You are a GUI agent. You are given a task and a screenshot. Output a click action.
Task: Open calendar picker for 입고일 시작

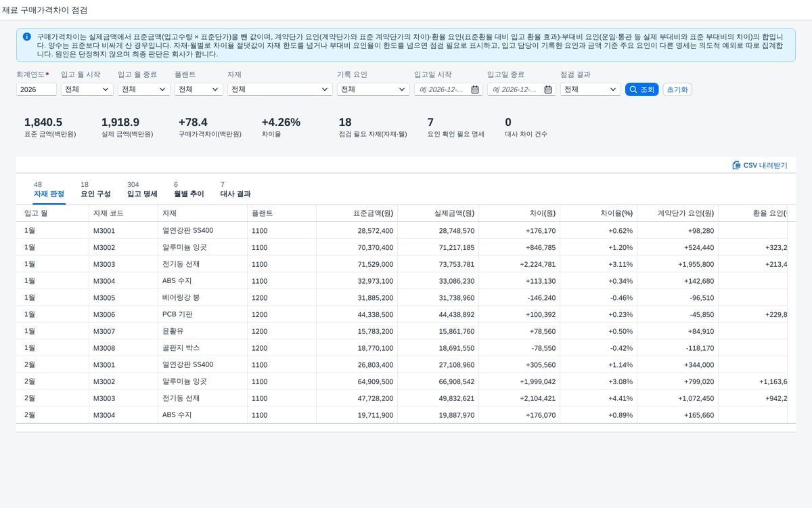(x=475, y=89)
